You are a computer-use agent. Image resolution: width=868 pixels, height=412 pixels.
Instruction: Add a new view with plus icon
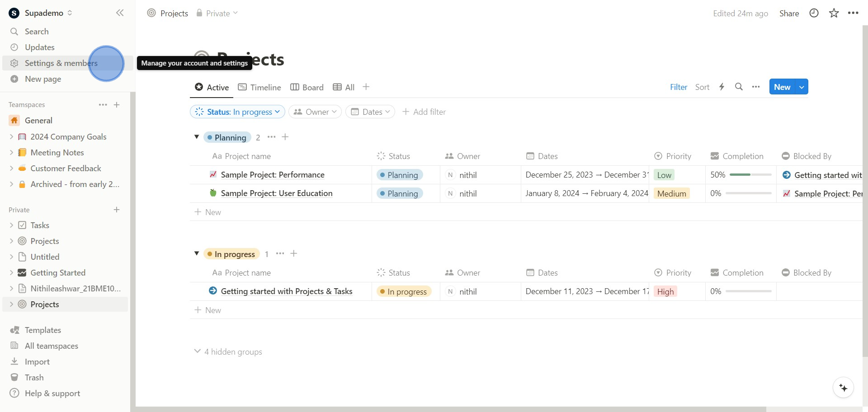pyautogui.click(x=366, y=87)
